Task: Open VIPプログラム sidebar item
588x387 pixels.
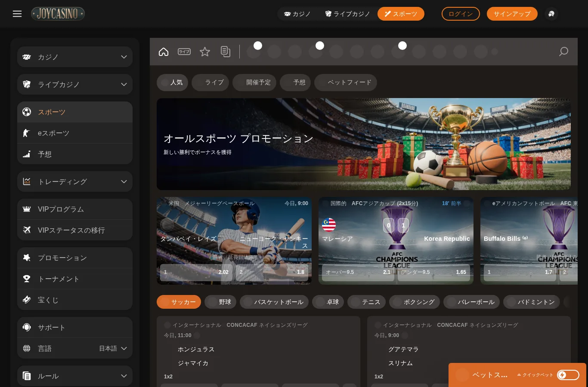Action: (x=75, y=209)
